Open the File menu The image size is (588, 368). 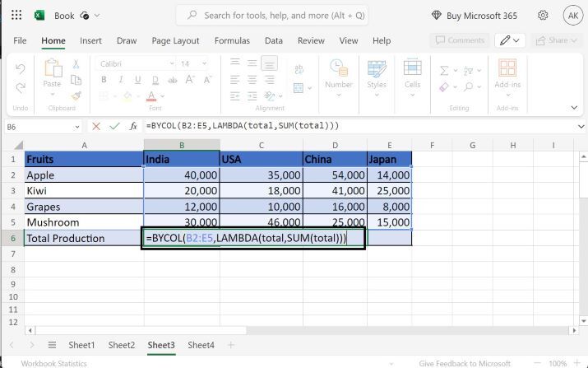tap(20, 40)
